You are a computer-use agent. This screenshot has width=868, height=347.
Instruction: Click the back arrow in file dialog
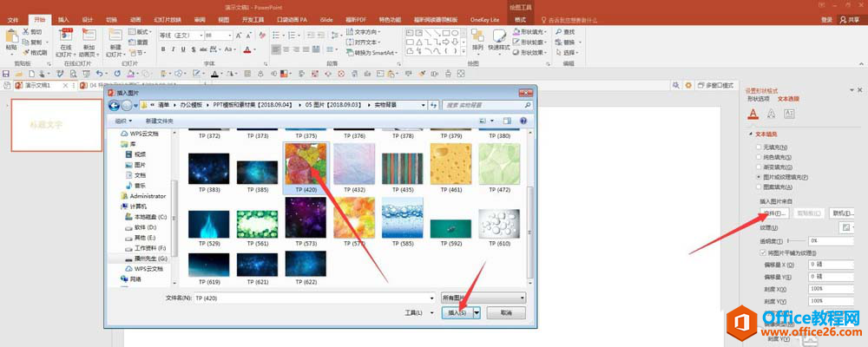pyautogui.click(x=114, y=105)
